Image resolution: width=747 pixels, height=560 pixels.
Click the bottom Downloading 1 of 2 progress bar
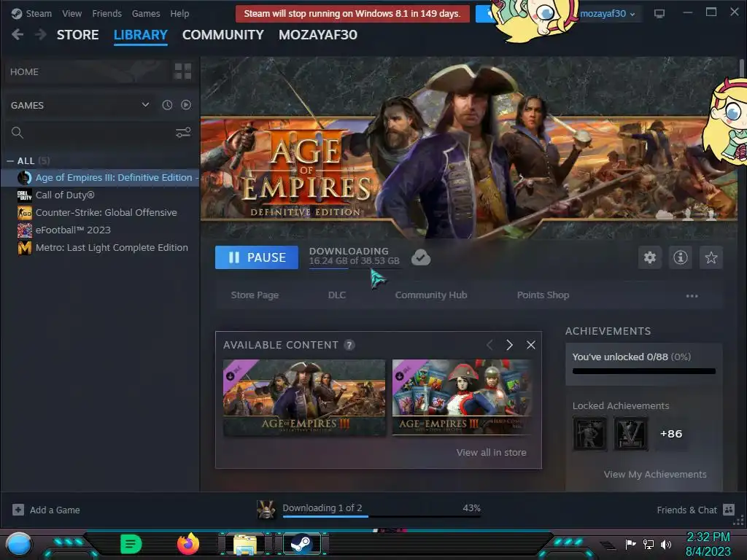pyautogui.click(x=382, y=516)
